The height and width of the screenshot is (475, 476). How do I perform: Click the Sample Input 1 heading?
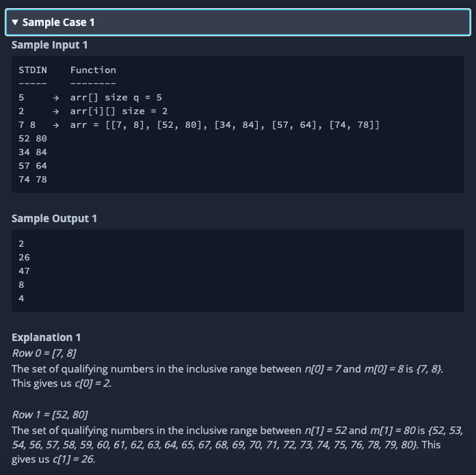pyautogui.click(x=50, y=45)
